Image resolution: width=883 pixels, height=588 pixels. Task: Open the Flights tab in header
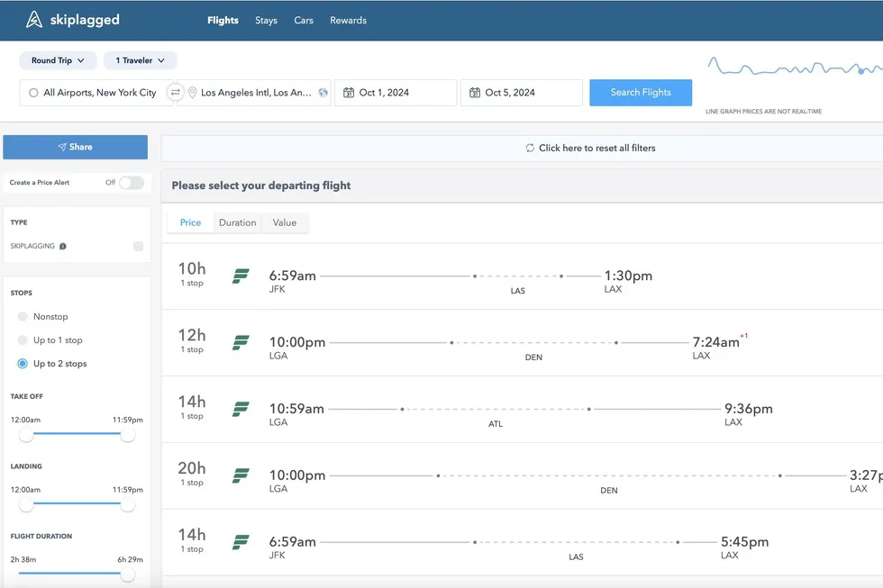[223, 20]
